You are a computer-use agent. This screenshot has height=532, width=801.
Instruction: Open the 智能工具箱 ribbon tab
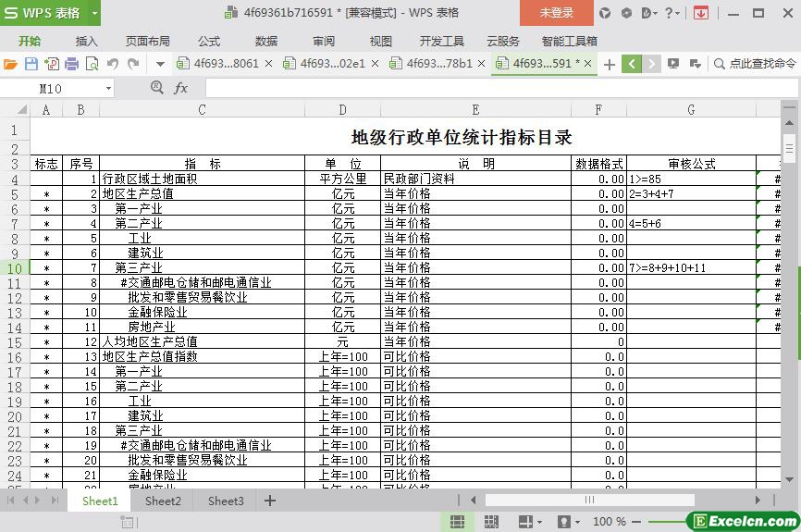[569, 42]
